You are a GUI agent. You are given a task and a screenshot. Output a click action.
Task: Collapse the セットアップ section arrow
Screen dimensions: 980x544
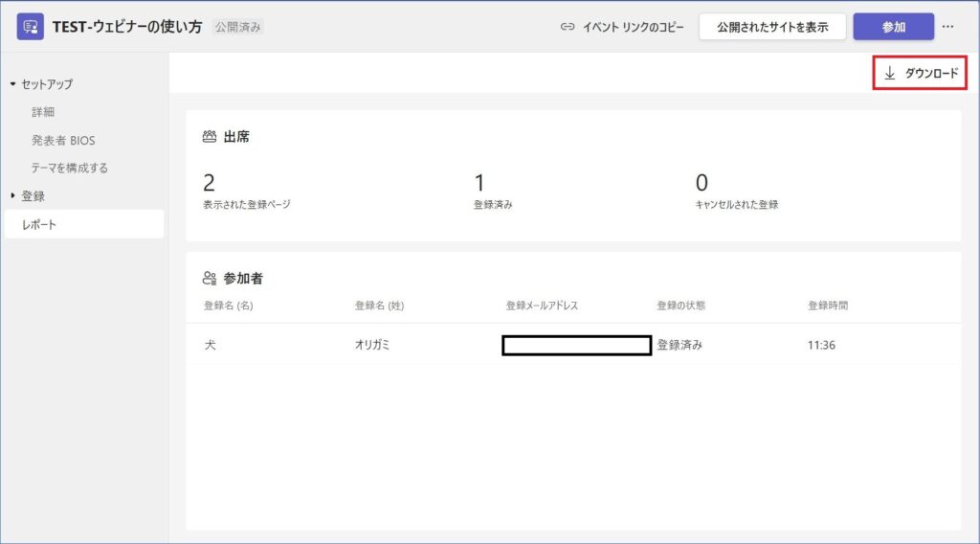12,84
